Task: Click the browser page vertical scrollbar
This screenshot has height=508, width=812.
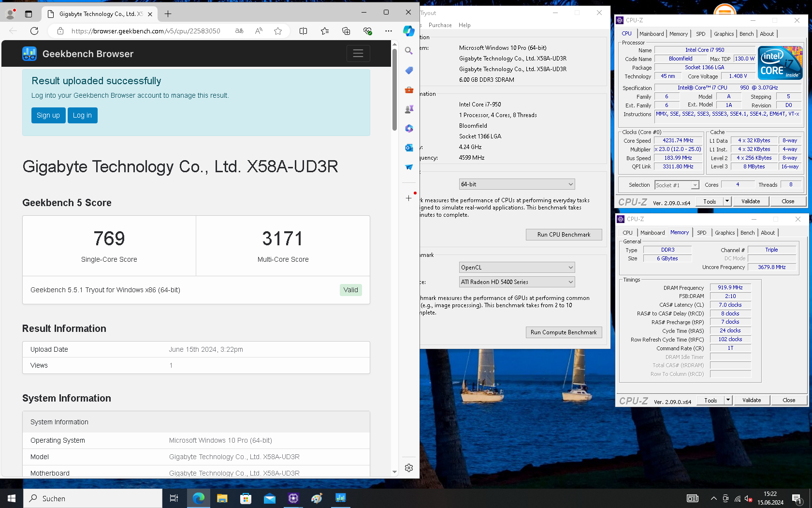Action: pos(394,90)
